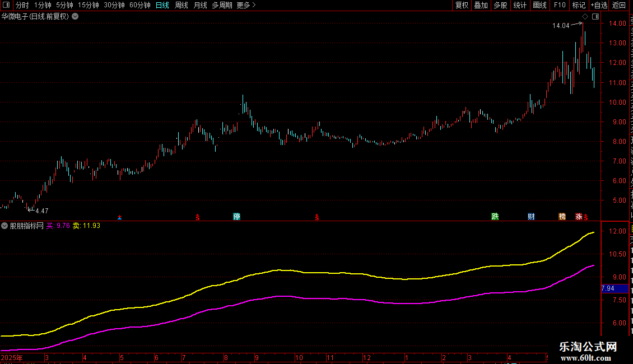Select the 日线 daily period
Image resolution: width=633 pixels, height=364 pixels.
[162, 5]
